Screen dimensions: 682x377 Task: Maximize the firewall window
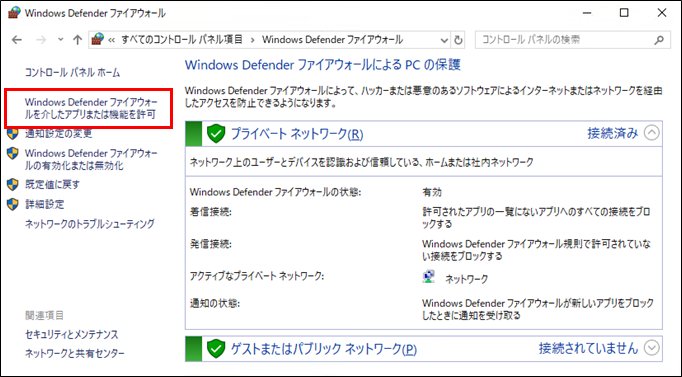point(624,13)
